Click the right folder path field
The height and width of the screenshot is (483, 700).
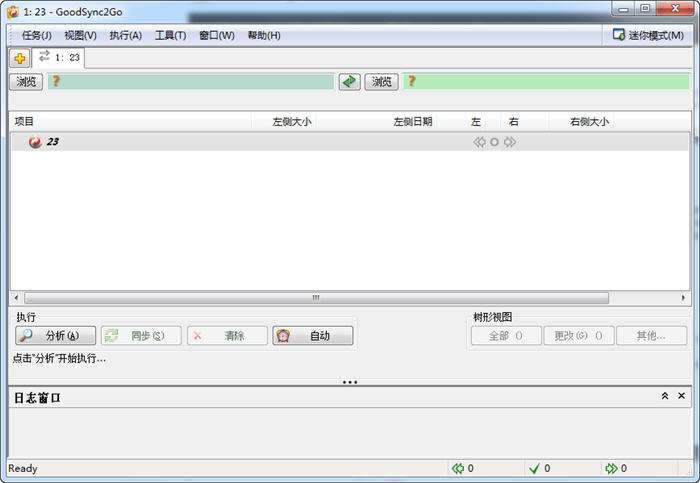click(546, 82)
